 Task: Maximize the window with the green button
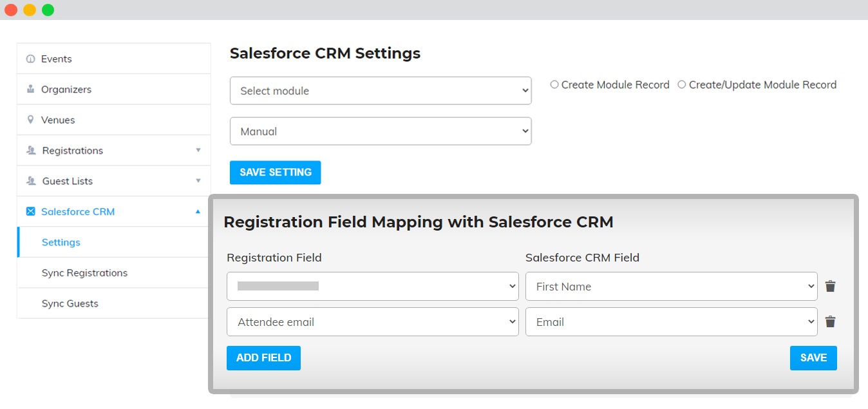tap(48, 10)
